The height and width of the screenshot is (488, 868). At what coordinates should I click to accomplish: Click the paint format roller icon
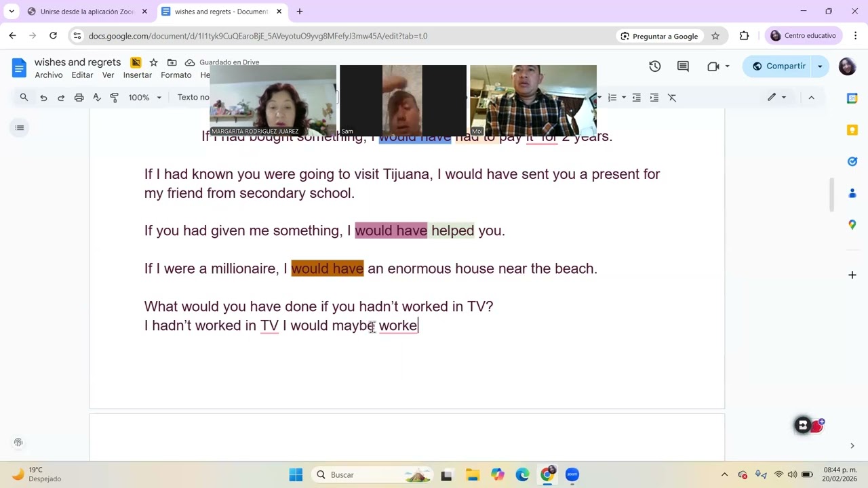[114, 98]
